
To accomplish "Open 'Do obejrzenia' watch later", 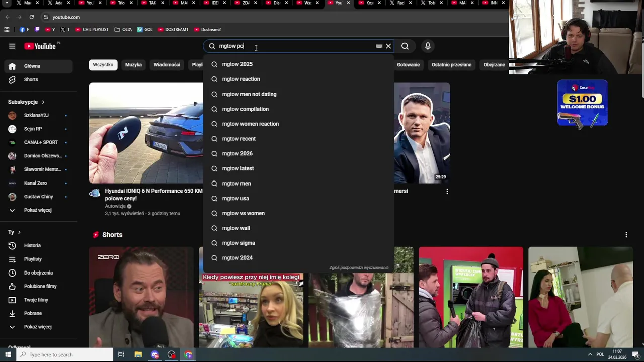I will (39, 273).
